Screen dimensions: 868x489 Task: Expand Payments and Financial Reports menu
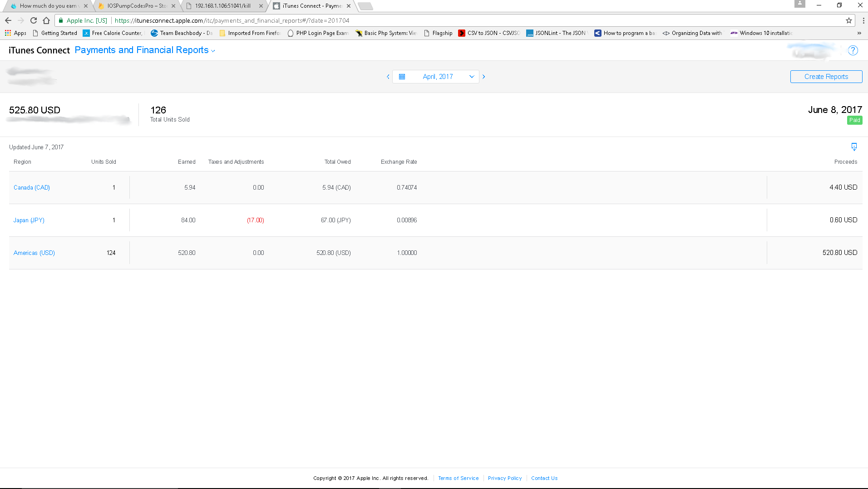click(x=145, y=50)
